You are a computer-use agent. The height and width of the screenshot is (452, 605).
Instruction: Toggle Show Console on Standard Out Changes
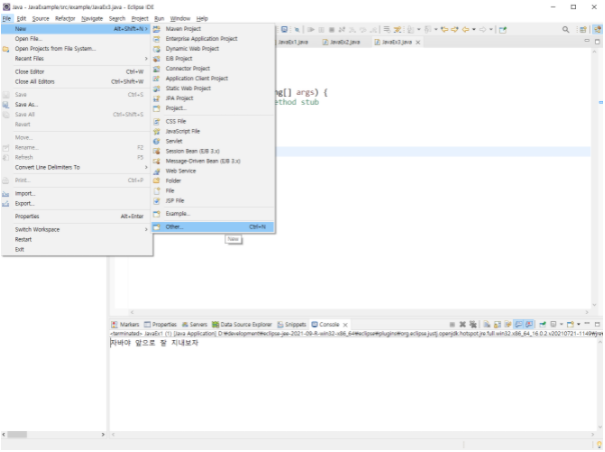click(x=518, y=325)
